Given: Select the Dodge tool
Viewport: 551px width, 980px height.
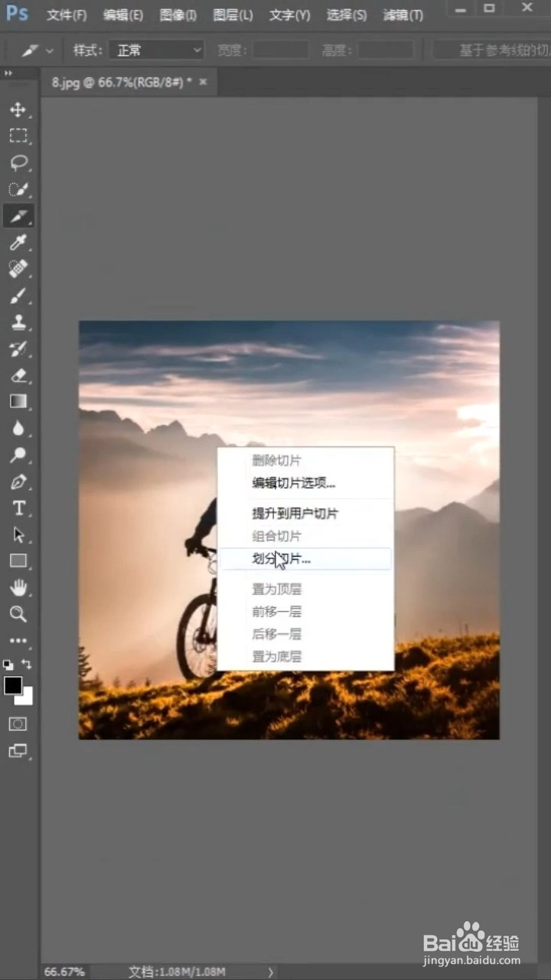Looking at the screenshot, I should click(18, 456).
